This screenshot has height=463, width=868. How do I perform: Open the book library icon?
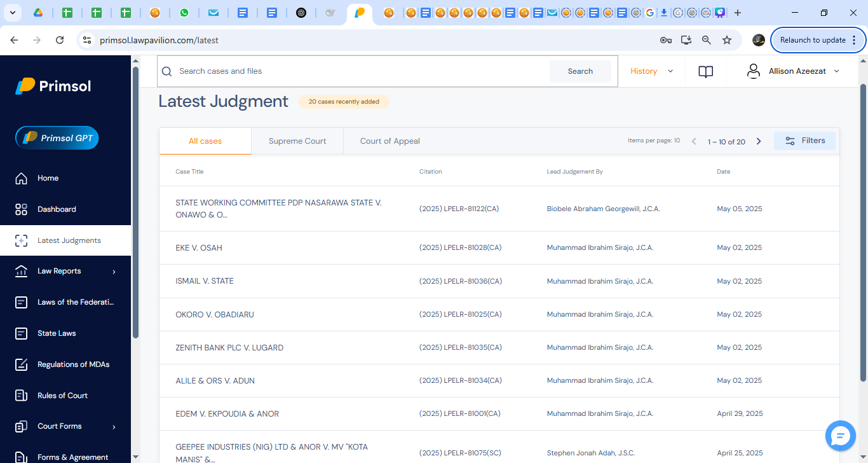pos(706,72)
